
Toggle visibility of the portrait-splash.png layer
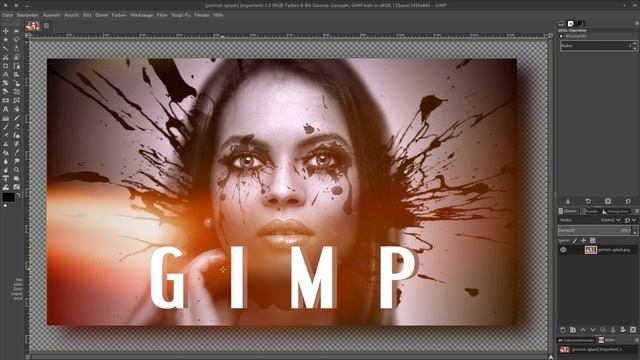563,249
